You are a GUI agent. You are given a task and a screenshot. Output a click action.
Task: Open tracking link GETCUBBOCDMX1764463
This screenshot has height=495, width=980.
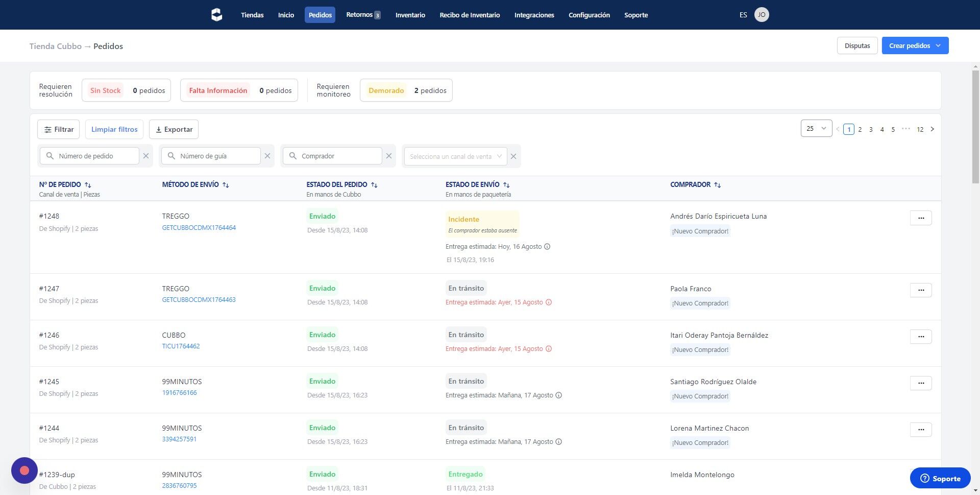tap(199, 300)
